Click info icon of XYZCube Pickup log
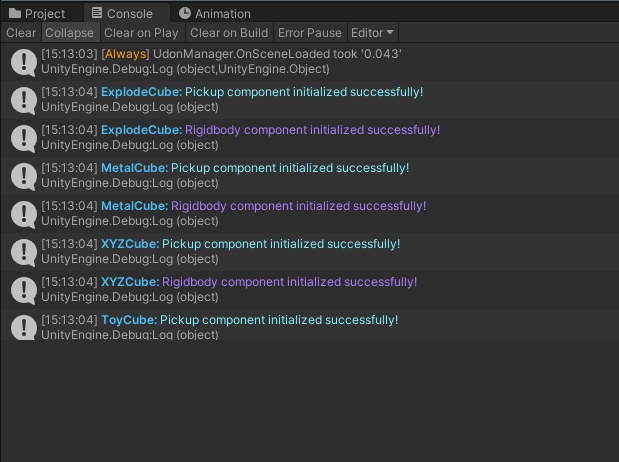Viewport: 619px width, 462px height. point(23,252)
